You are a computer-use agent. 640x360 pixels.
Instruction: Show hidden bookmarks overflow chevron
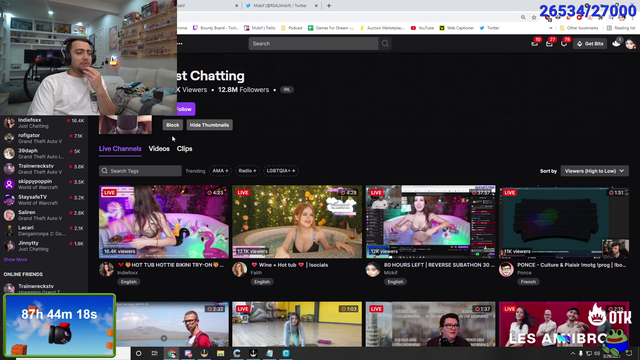point(551,28)
